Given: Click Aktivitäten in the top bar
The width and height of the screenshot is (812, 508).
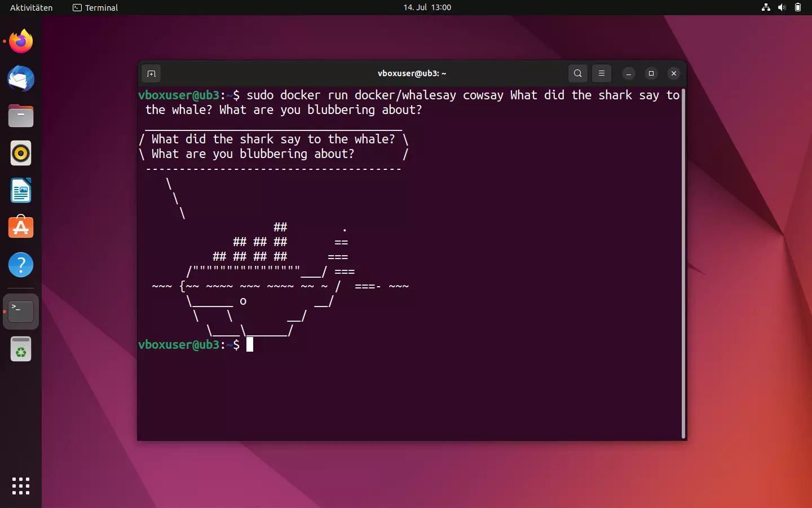Looking at the screenshot, I should pyautogui.click(x=31, y=7).
